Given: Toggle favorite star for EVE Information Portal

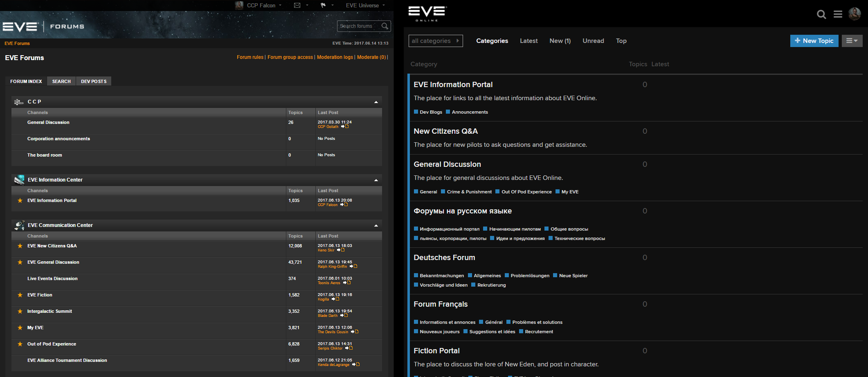Looking at the screenshot, I should [x=20, y=200].
